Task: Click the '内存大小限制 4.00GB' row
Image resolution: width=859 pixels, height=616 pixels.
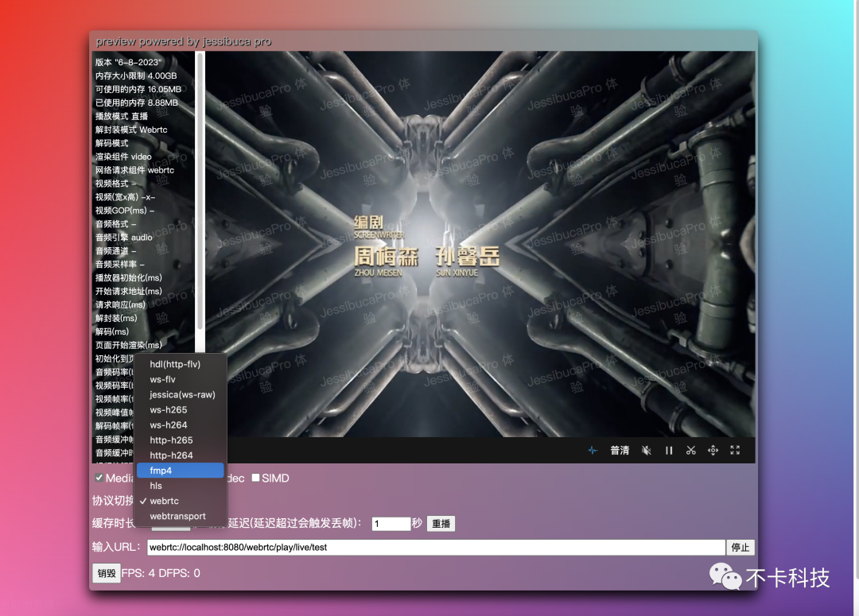Action: click(136, 76)
